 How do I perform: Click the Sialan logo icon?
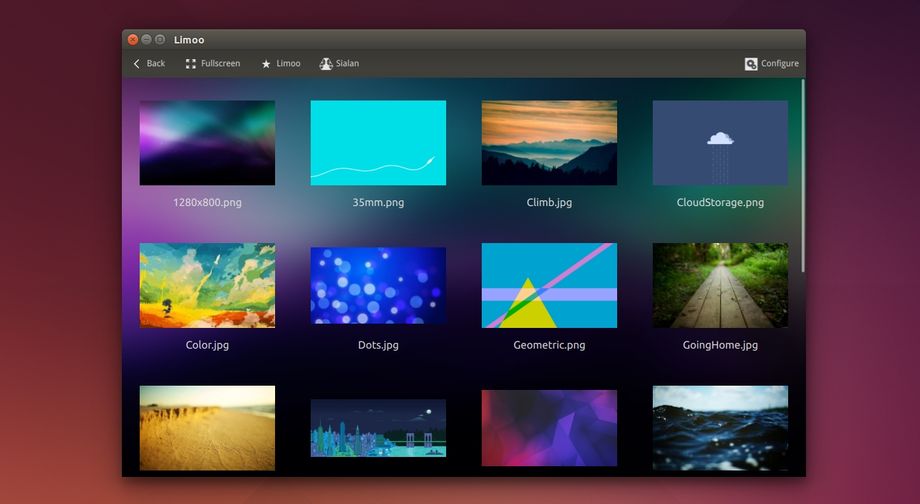click(326, 63)
